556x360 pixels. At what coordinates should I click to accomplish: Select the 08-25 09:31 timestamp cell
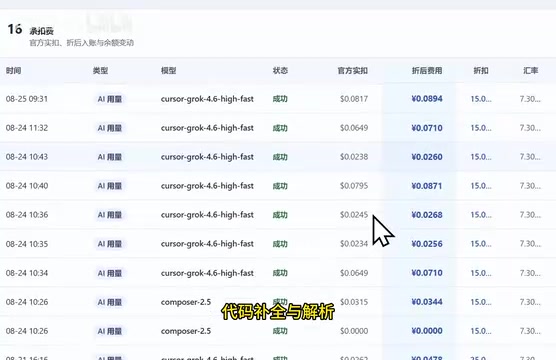[x=27, y=99]
